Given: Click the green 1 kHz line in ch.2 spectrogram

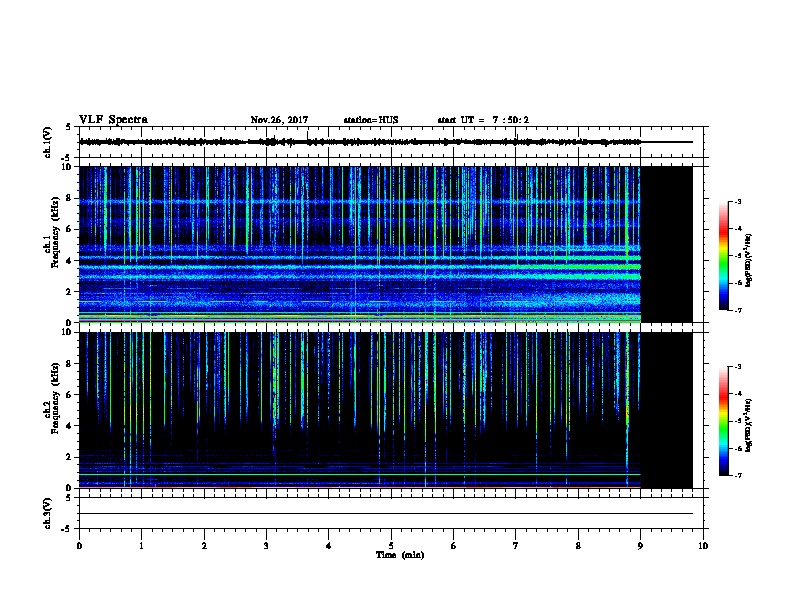Looking at the screenshot, I should (x=360, y=474).
